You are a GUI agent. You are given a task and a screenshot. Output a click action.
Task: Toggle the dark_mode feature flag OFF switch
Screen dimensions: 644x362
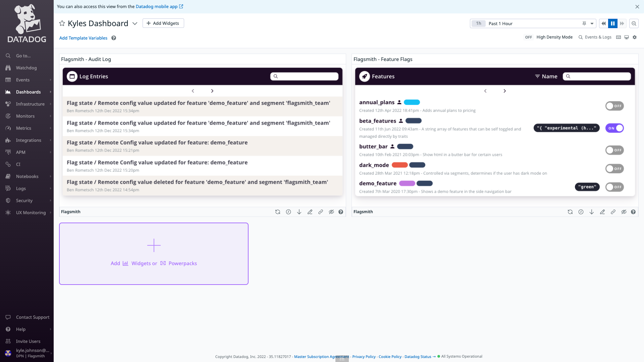614,168
